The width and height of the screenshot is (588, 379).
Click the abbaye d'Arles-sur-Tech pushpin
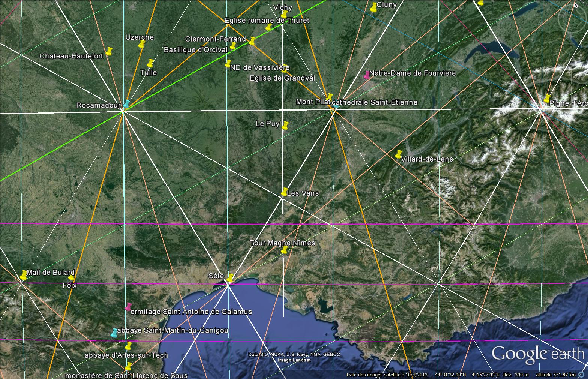pos(128,346)
